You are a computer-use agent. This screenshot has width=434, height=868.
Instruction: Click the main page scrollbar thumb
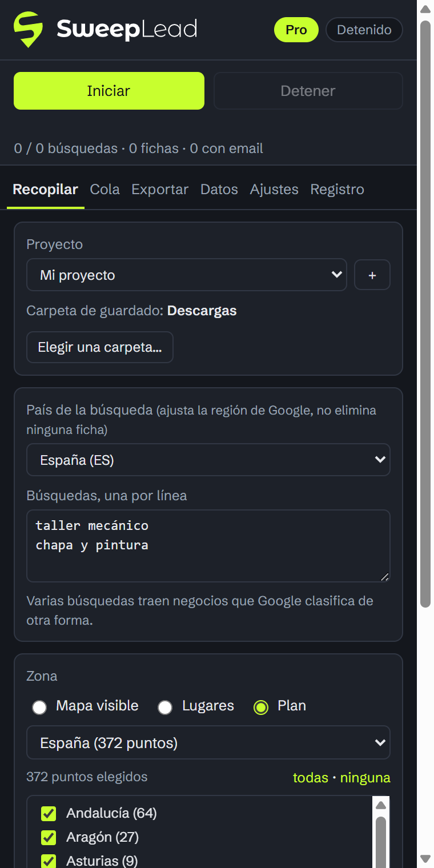coord(425,314)
